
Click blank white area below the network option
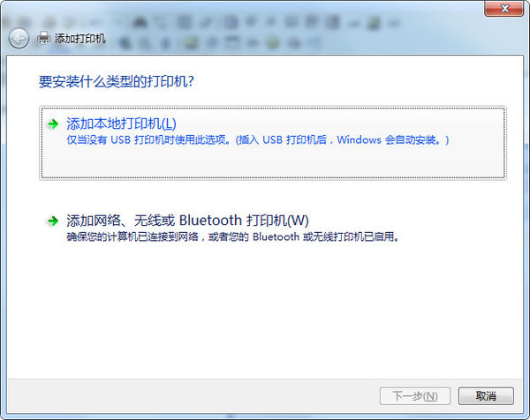[265, 311]
